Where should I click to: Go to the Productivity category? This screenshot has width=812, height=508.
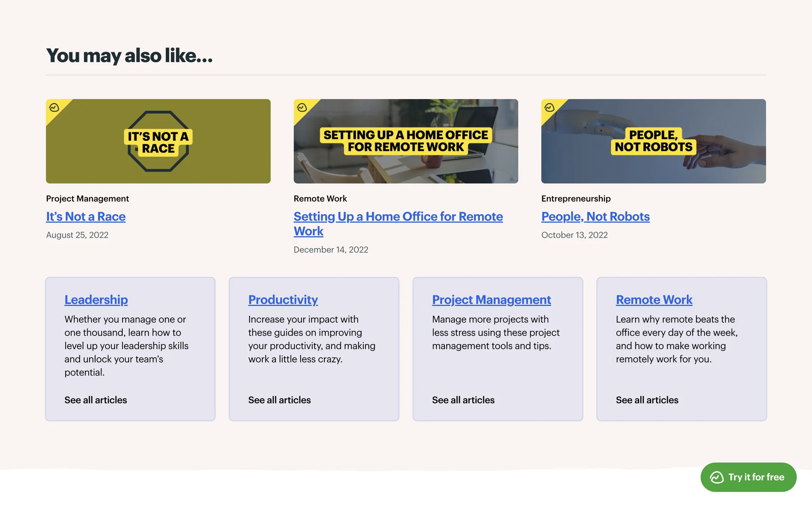[x=283, y=300]
